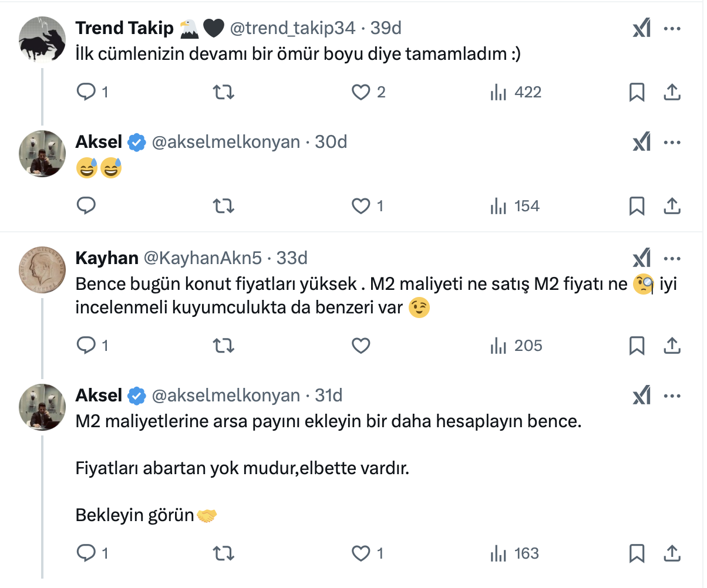Open @trend_takip34 profile handle link
Image resolution: width=707 pixels, height=588 pixels.
pyautogui.click(x=292, y=28)
